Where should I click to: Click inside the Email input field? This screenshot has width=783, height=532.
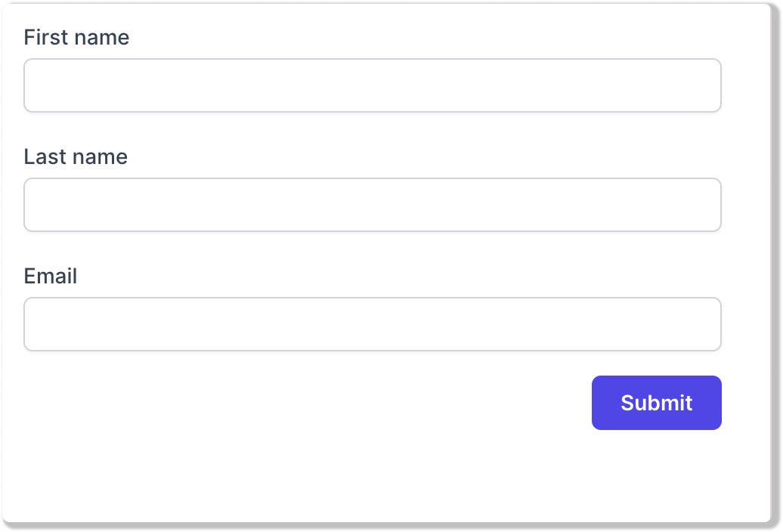point(372,324)
